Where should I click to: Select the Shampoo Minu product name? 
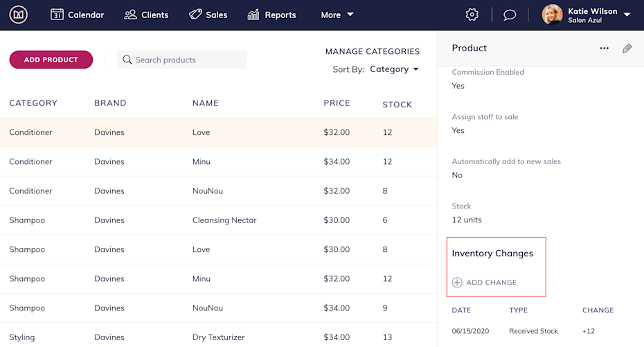(x=202, y=278)
